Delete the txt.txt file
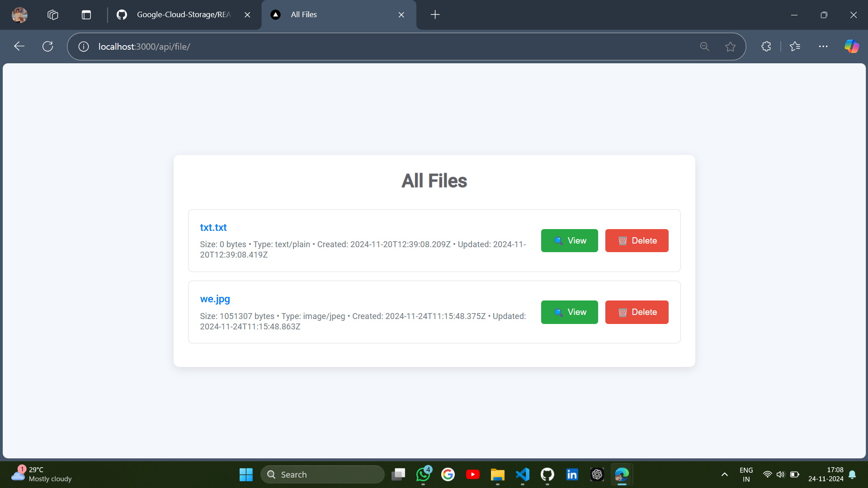 click(x=637, y=241)
